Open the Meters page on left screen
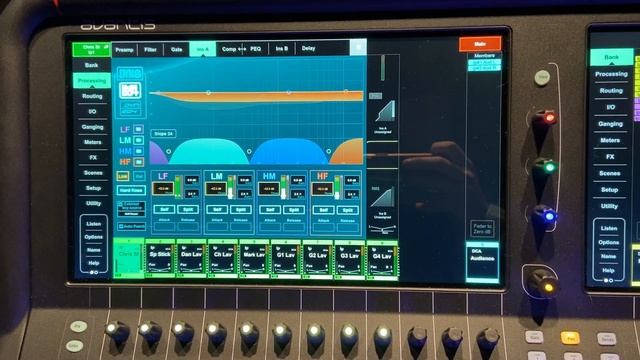Image resolution: width=640 pixels, height=360 pixels. pyautogui.click(x=93, y=142)
